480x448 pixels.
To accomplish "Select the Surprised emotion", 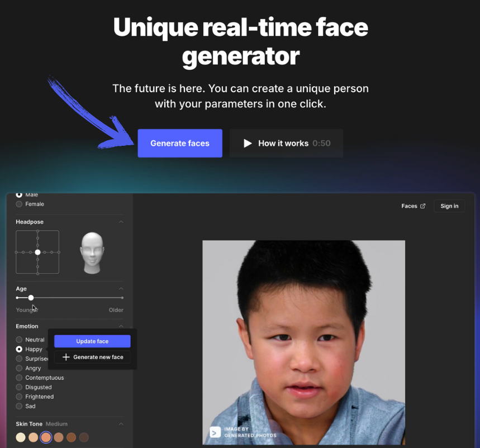I will pos(18,359).
